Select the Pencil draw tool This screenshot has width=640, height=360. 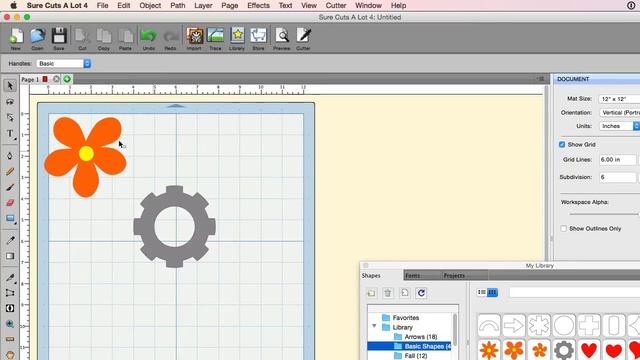(x=10, y=171)
